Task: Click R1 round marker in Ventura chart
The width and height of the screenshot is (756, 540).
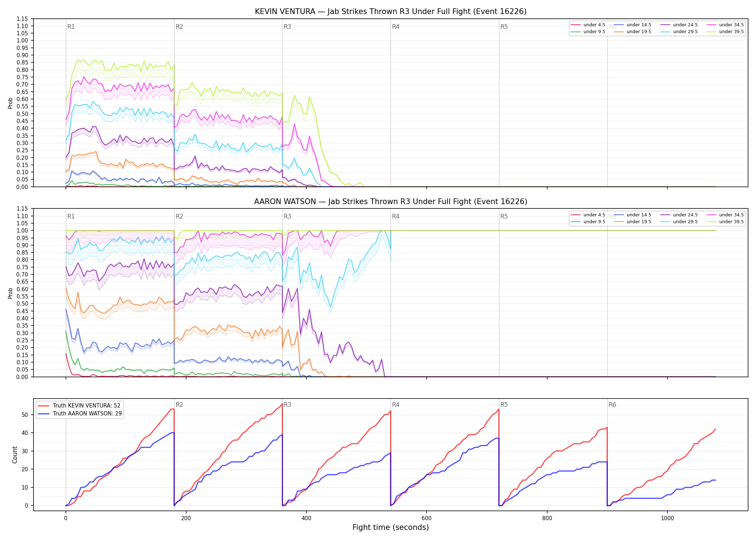Action: tap(71, 27)
